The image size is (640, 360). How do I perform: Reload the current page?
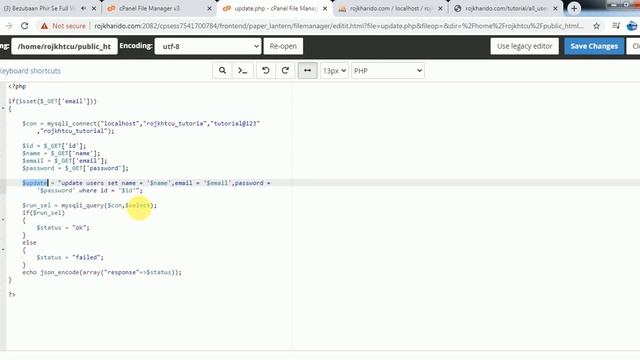[24, 26]
